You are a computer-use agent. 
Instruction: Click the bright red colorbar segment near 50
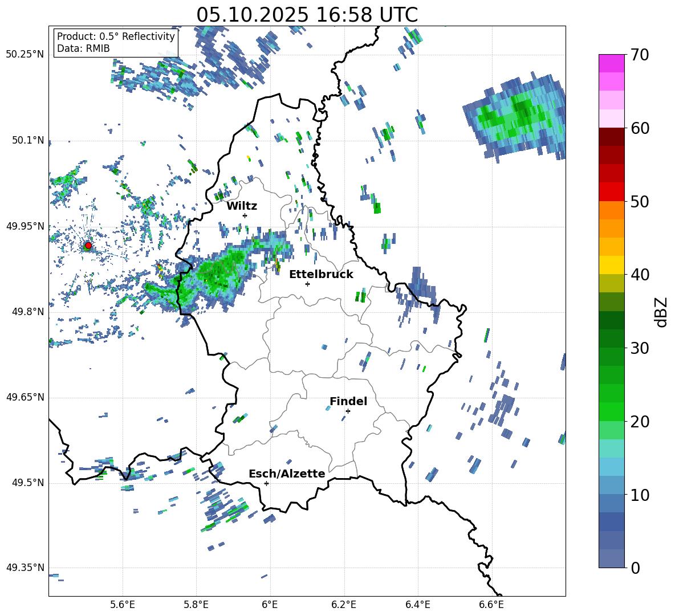click(611, 192)
